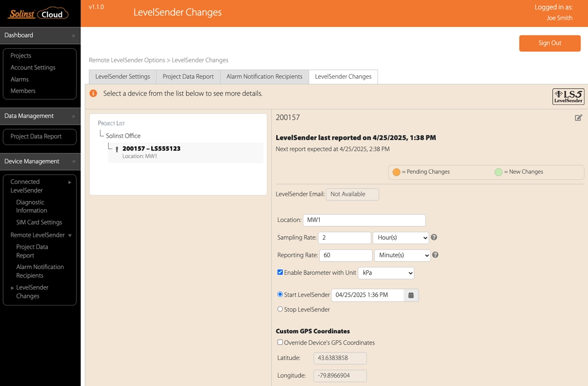Image resolution: width=588 pixels, height=386 pixels.
Task: Enable Override Device's GPS Coordinates
Action: [x=280, y=342]
